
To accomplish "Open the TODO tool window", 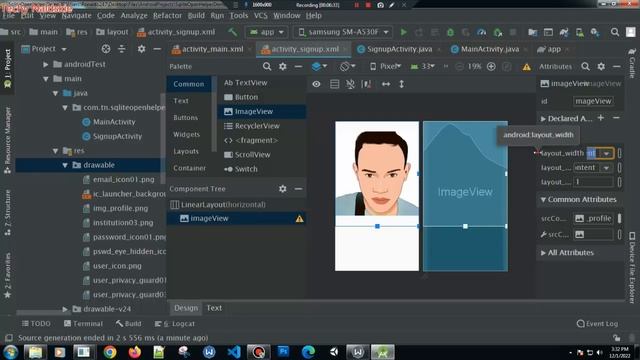I will [36, 323].
